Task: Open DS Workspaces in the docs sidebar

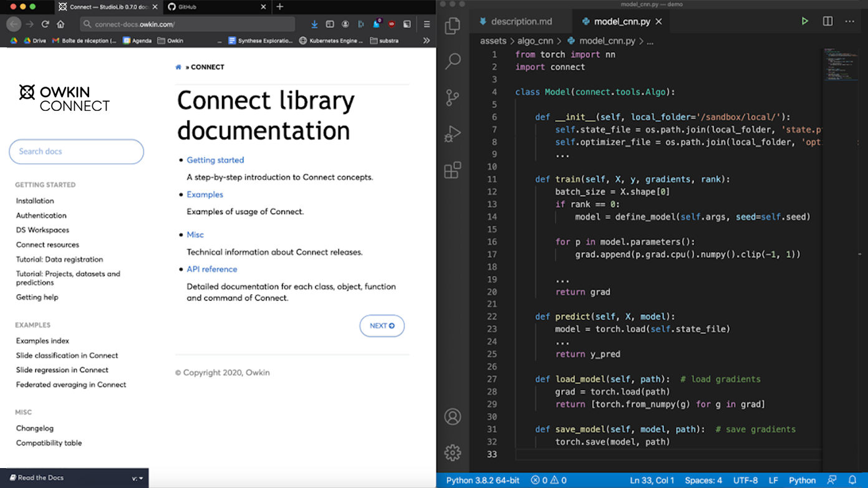Action: pyautogui.click(x=42, y=230)
